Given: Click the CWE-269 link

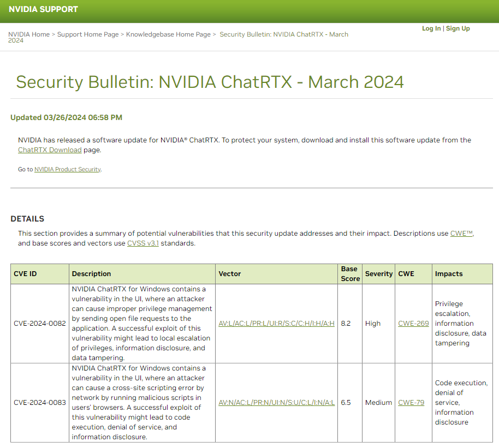Looking at the screenshot, I should [413, 324].
